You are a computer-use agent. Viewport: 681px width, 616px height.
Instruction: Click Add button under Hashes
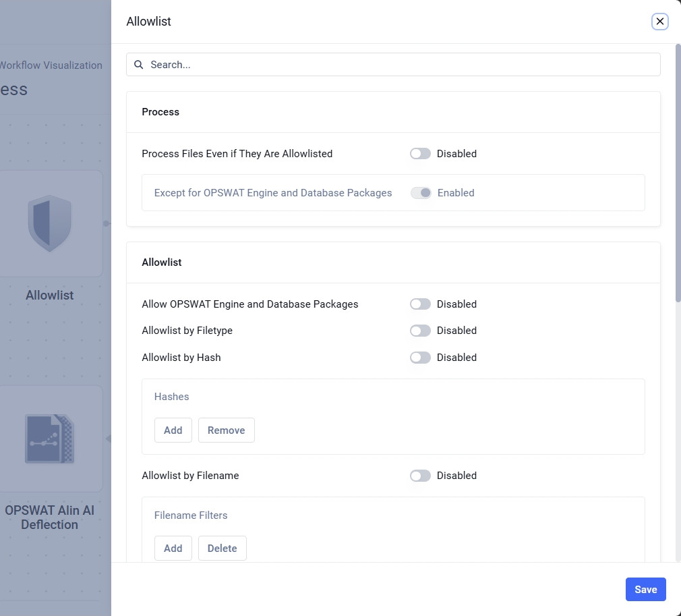click(x=173, y=430)
